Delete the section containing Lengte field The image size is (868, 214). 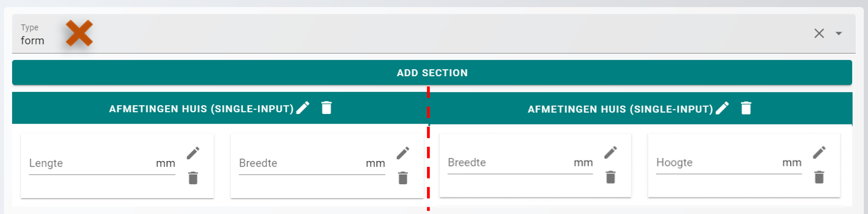pos(326,108)
